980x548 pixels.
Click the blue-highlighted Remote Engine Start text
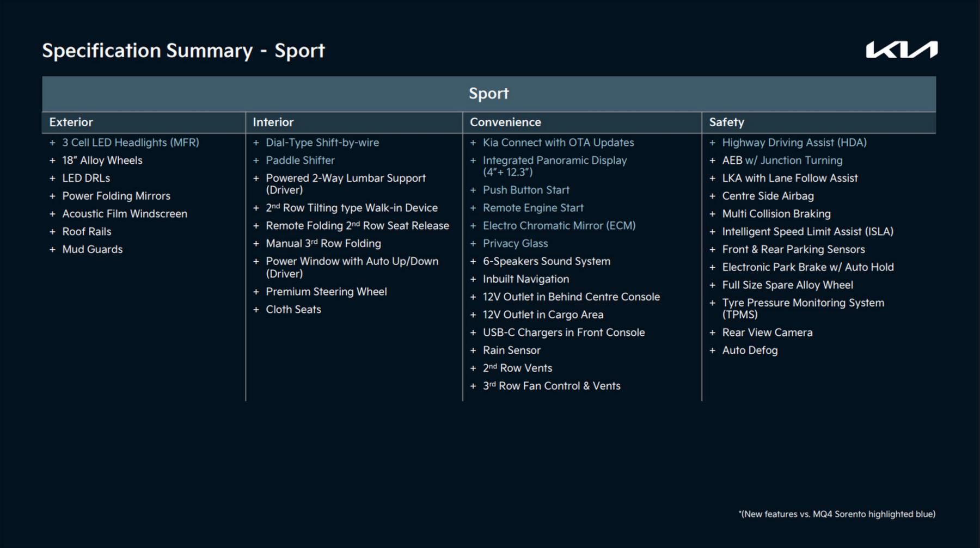click(532, 207)
